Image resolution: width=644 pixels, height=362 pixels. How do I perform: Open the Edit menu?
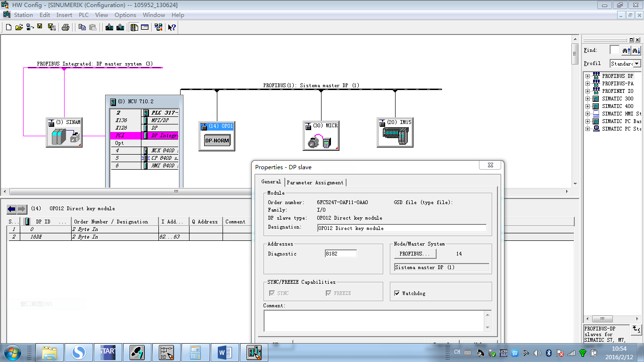click(x=45, y=15)
